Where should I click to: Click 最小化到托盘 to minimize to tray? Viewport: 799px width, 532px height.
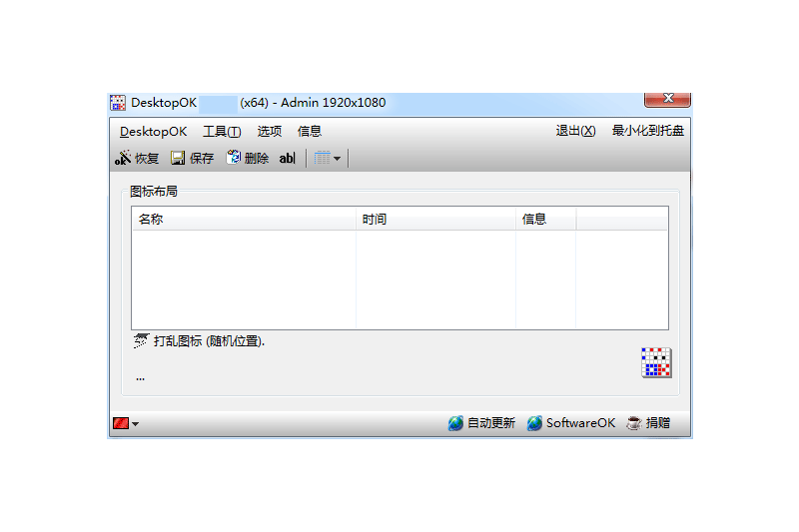click(x=647, y=131)
